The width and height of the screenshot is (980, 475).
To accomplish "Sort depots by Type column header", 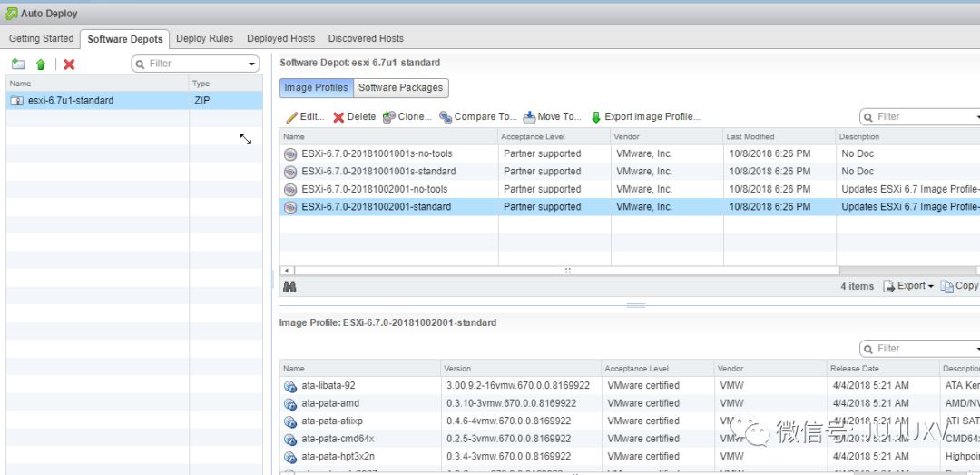I will point(226,84).
